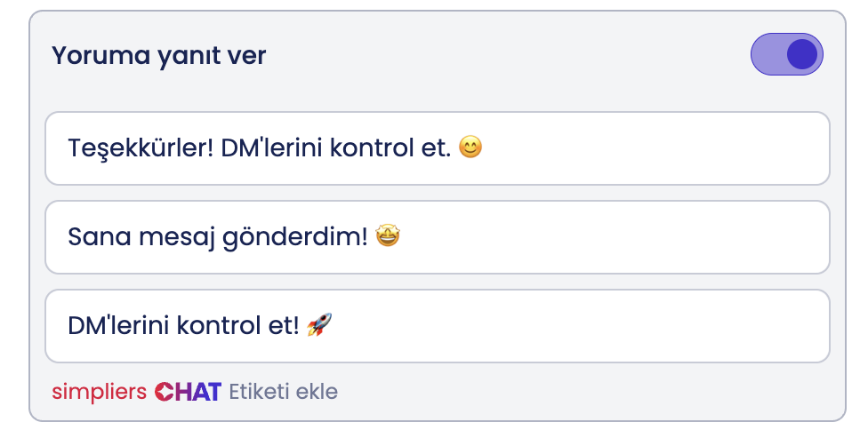The height and width of the screenshot is (430, 868).
Task: Click the smiling face emoji in first reply
Action: pos(470,147)
